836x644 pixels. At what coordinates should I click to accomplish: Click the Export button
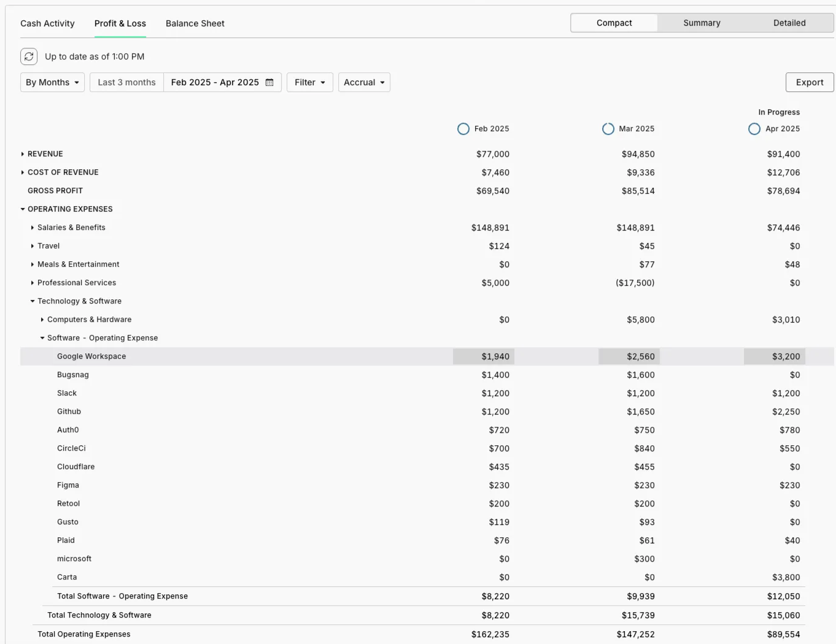pyautogui.click(x=810, y=82)
